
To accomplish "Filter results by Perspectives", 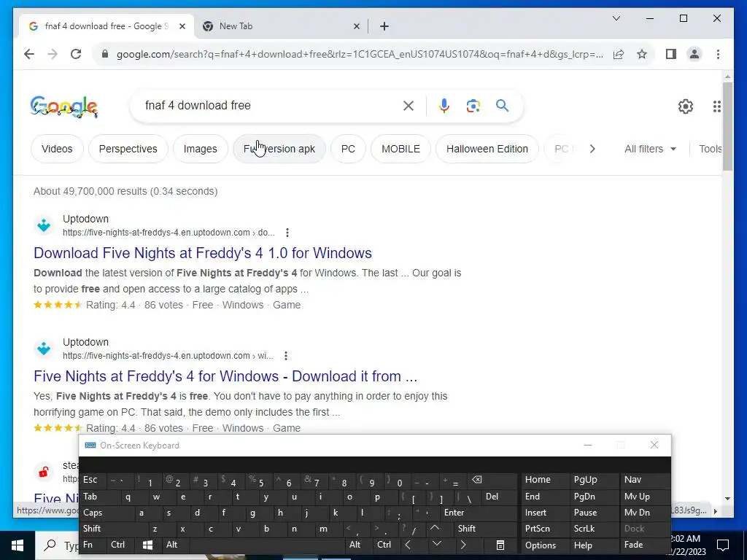I will click(128, 149).
